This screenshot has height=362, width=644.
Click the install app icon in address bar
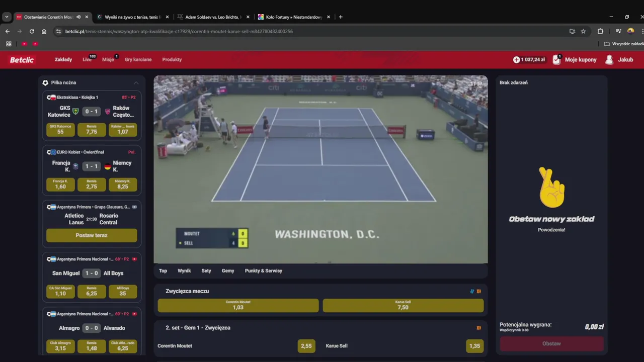coord(572,31)
